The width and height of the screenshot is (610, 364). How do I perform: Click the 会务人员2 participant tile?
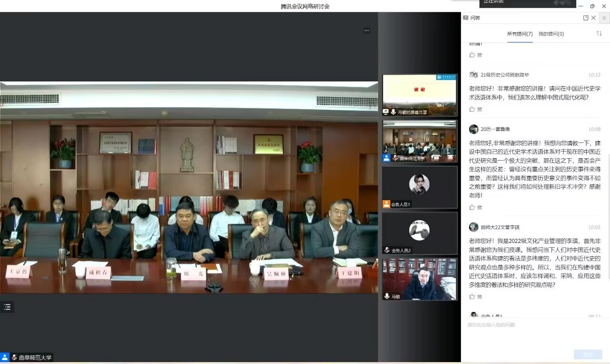click(x=419, y=233)
